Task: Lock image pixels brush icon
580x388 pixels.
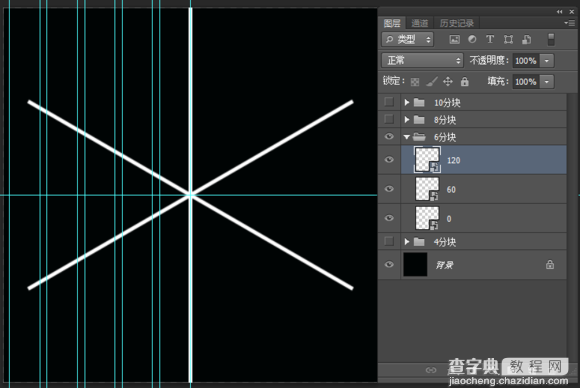Action: [x=431, y=81]
